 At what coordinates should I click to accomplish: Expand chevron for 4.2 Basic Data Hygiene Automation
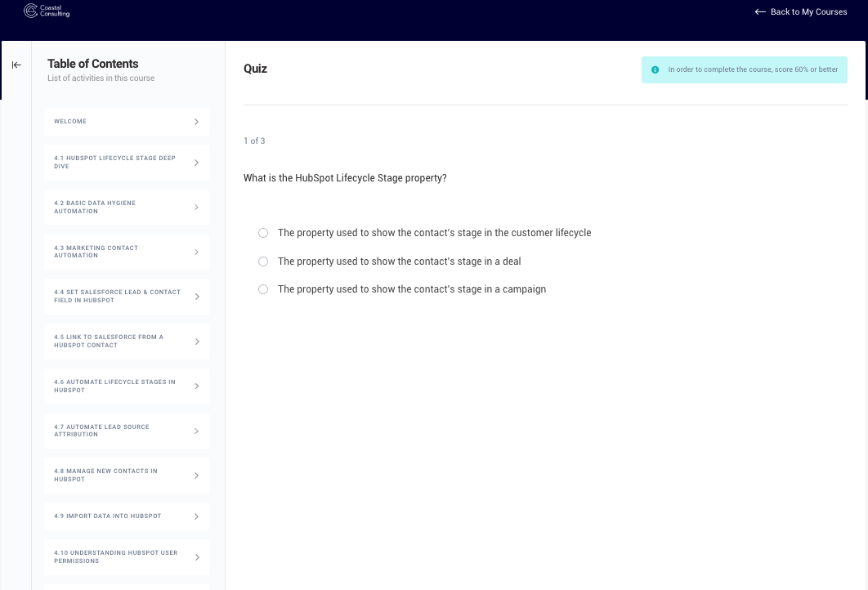(x=196, y=208)
